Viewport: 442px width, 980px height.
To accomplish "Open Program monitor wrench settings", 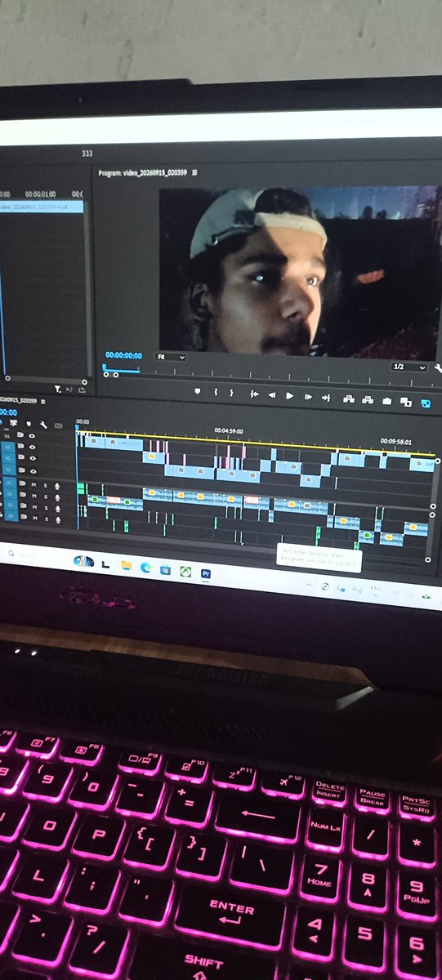I will 438,368.
